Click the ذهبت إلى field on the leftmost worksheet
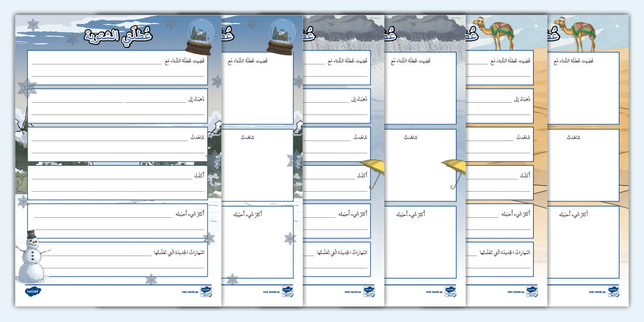This screenshot has height=322, width=644. point(118,106)
